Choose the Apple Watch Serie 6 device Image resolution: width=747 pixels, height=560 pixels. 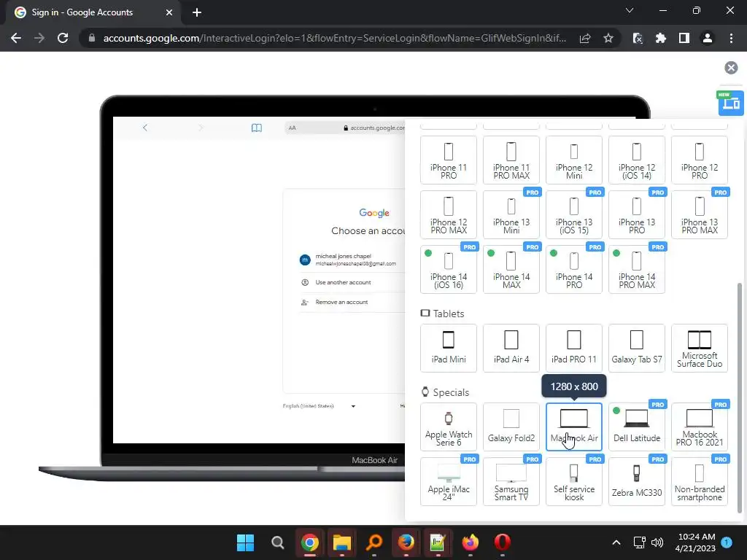(449, 427)
